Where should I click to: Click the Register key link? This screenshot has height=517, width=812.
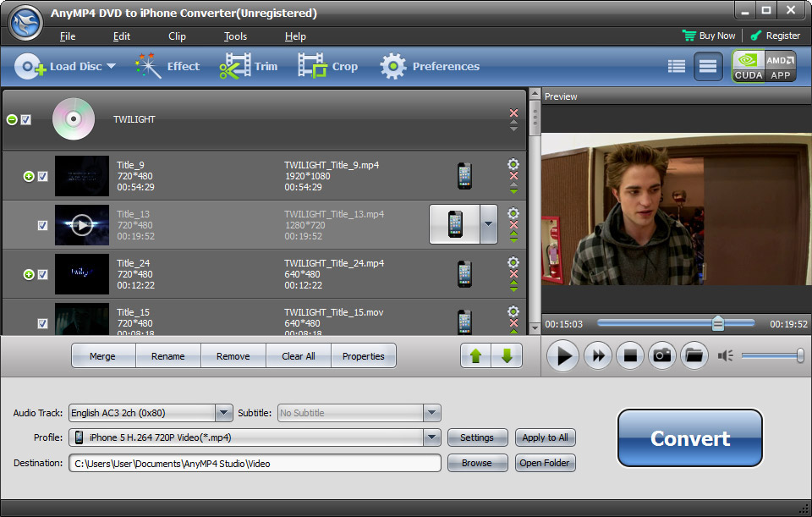click(x=776, y=36)
